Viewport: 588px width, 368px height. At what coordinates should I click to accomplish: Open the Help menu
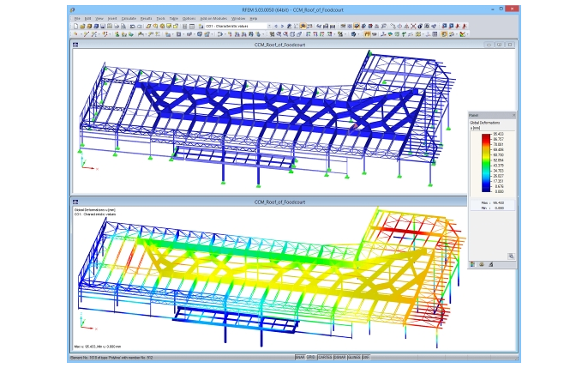pos(254,18)
